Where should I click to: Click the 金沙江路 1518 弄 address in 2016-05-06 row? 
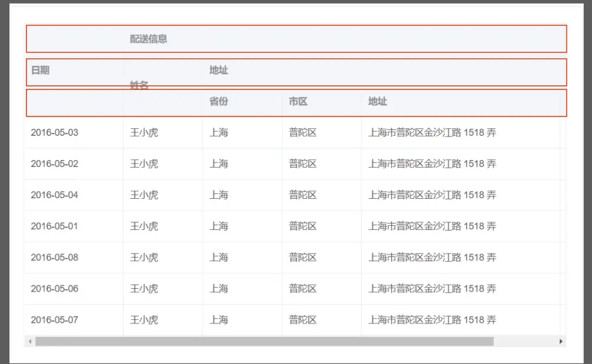pos(433,289)
